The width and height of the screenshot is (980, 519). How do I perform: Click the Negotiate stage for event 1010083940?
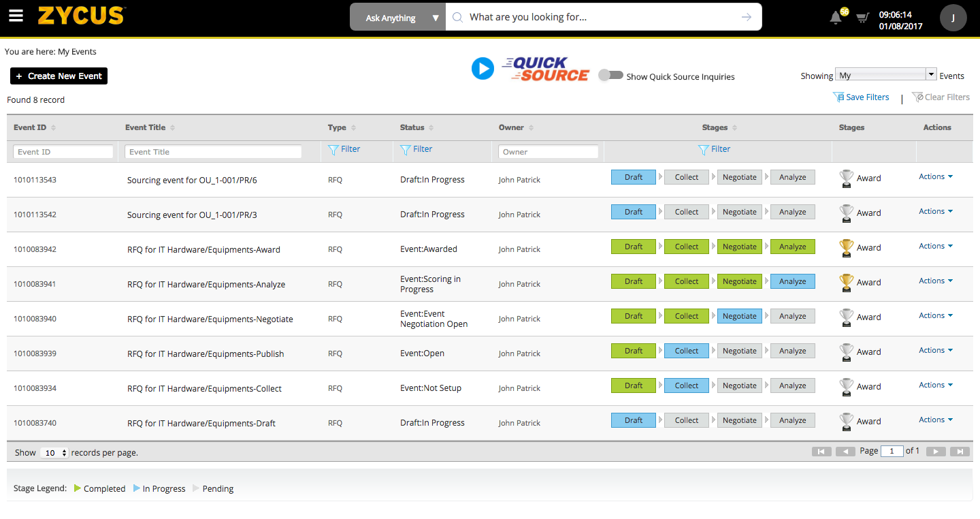(x=739, y=316)
